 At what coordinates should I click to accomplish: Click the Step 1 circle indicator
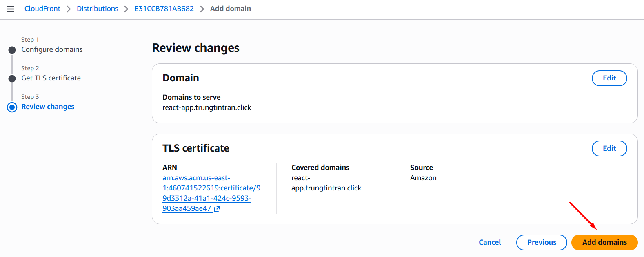click(12, 50)
